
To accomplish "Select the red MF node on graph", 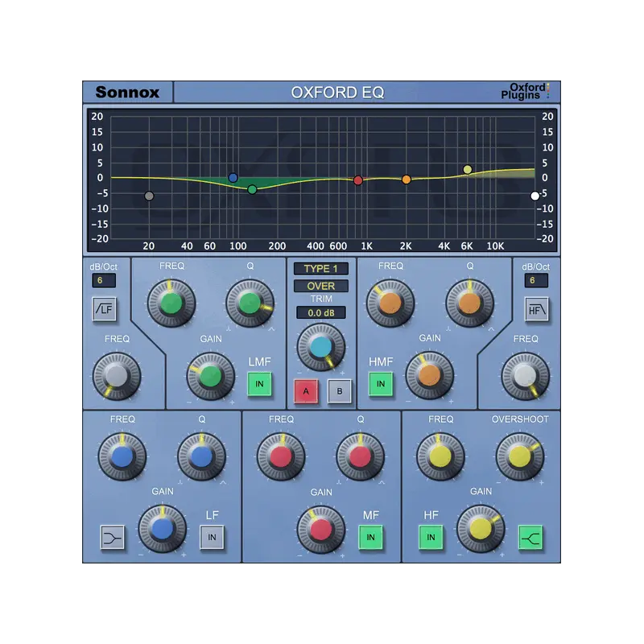I will [x=357, y=180].
